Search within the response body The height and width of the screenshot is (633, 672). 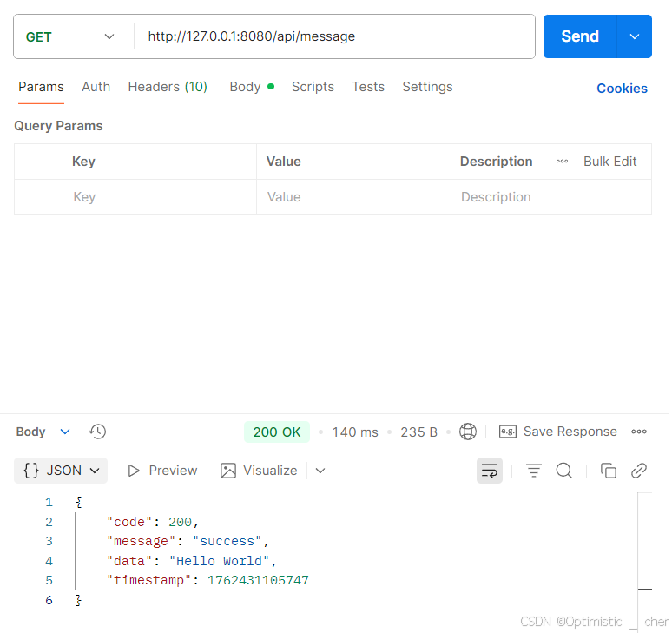point(564,471)
